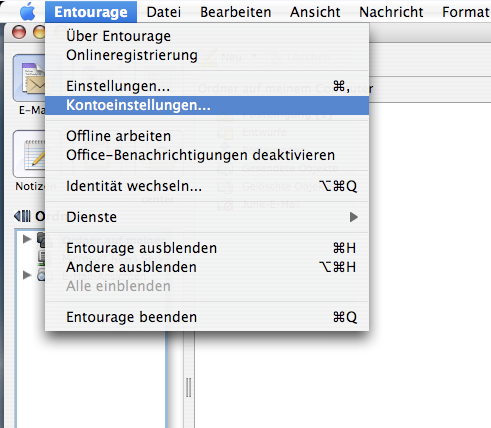
Task: Open the Notizen view icon
Action: [29, 154]
